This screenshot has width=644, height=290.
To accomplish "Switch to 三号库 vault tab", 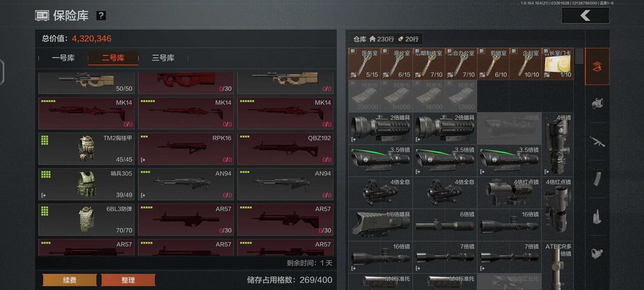I will coord(163,58).
